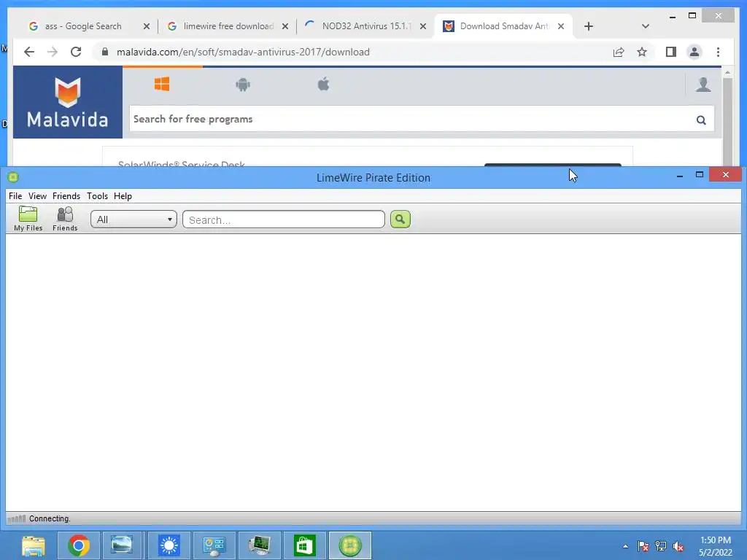Open a new Chrome tab
The image size is (747, 560).
[x=589, y=26]
